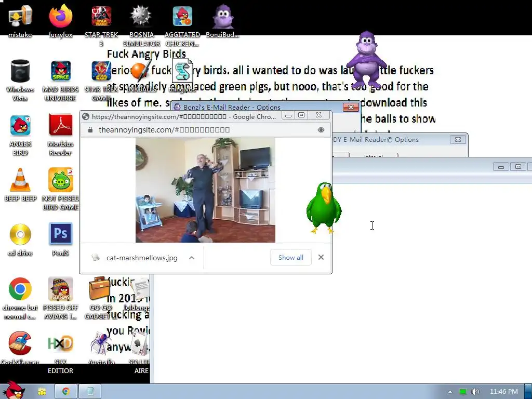
Task: Open the folder icon on the taskbar
Action: tap(42, 392)
